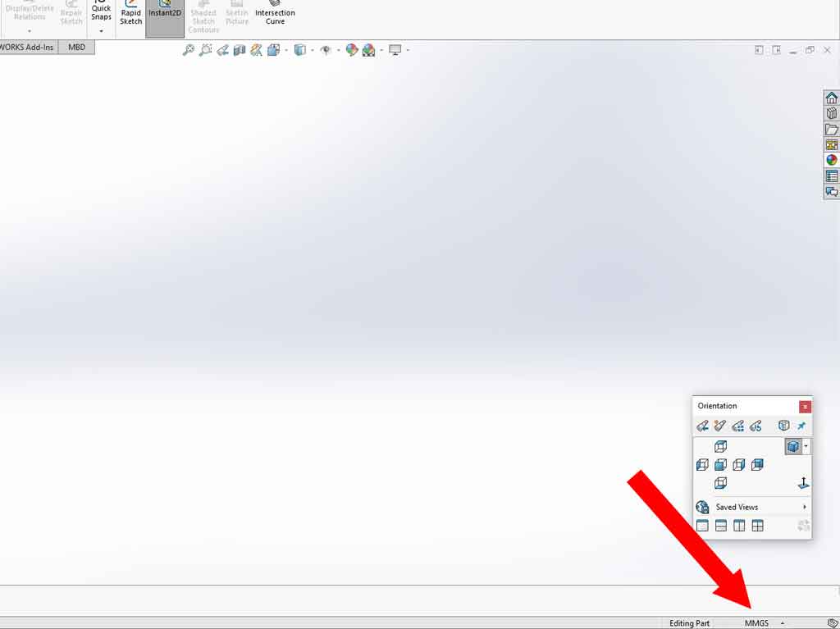Activate the Section View tool
The width and height of the screenshot is (840, 629).
pyautogui.click(x=240, y=50)
